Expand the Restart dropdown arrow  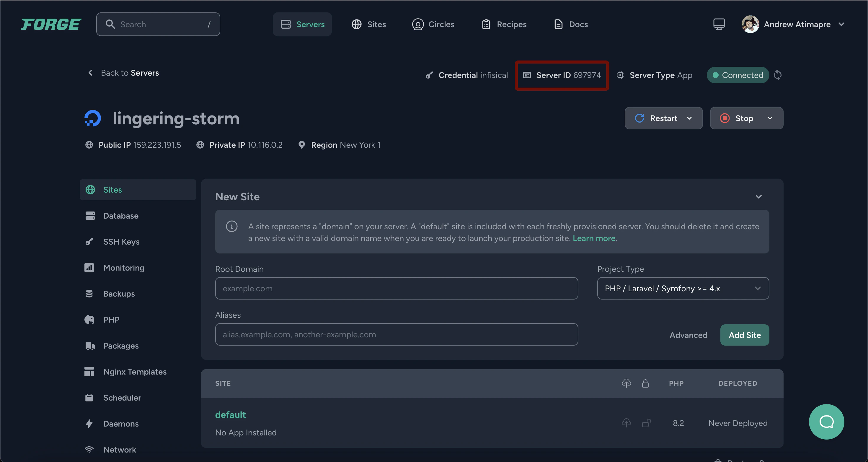pos(689,118)
